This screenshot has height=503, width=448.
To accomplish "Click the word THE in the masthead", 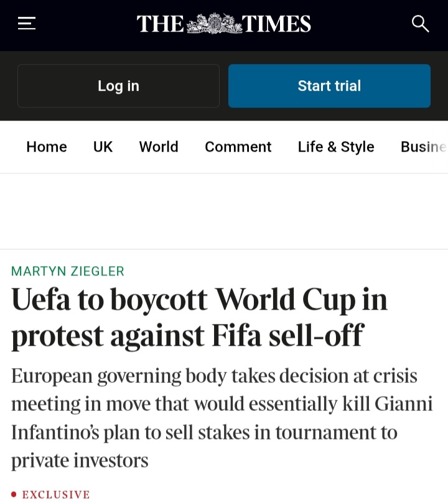I will coord(160,24).
